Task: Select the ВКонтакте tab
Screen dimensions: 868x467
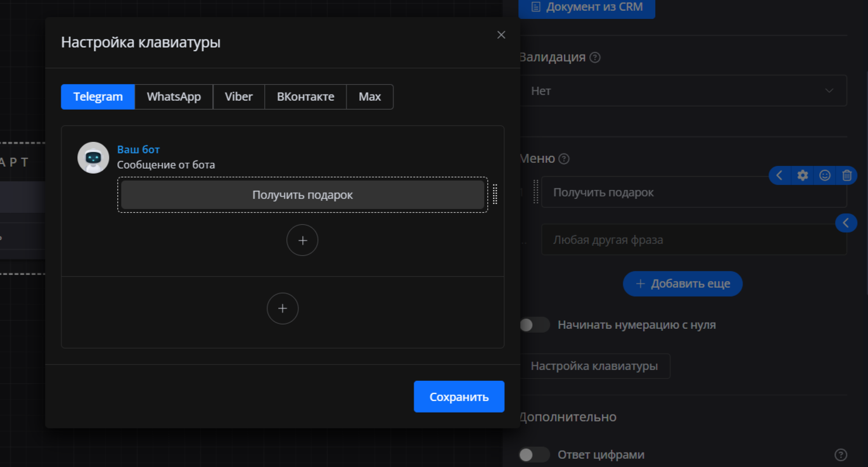Action: click(x=305, y=97)
